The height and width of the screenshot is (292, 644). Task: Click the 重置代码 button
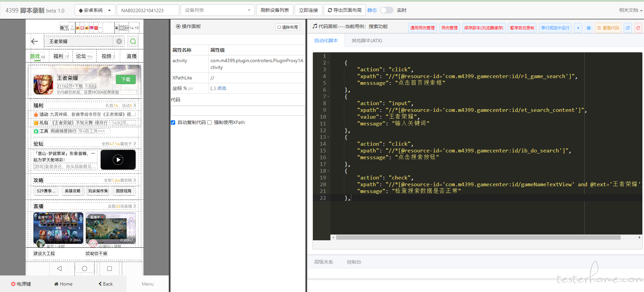tap(608, 28)
